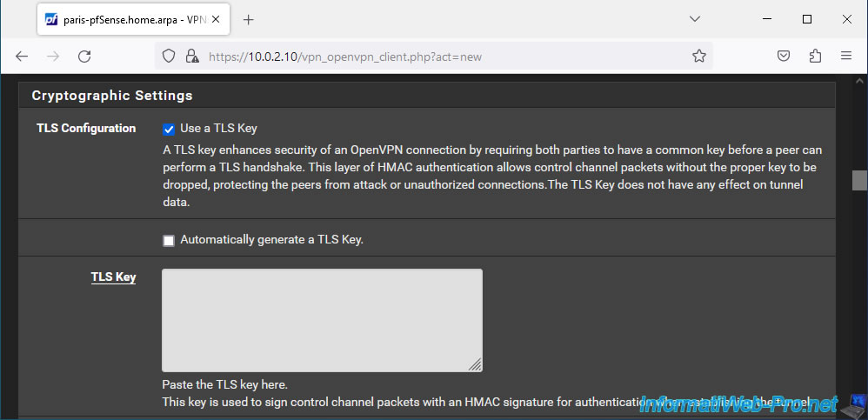
Task: Reload the page with refresh icon
Action: pyautogui.click(x=84, y=56)
